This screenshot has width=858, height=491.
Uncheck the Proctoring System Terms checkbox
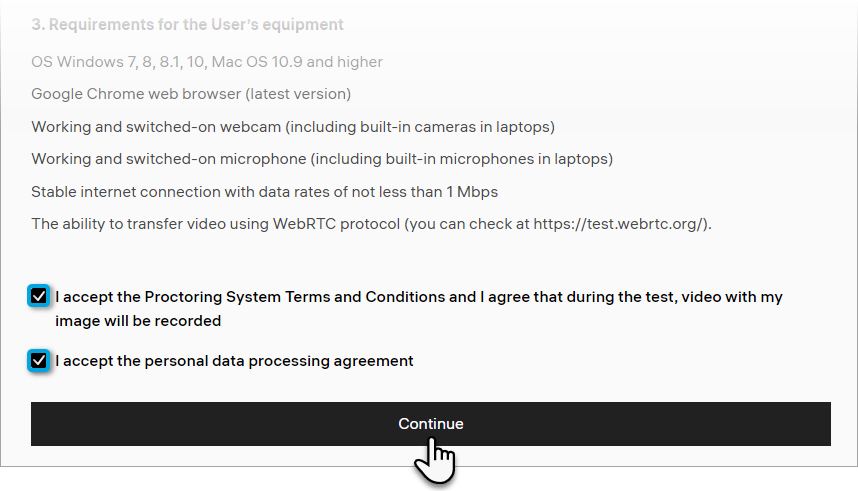pyautogui.click(x=39, y=296)
